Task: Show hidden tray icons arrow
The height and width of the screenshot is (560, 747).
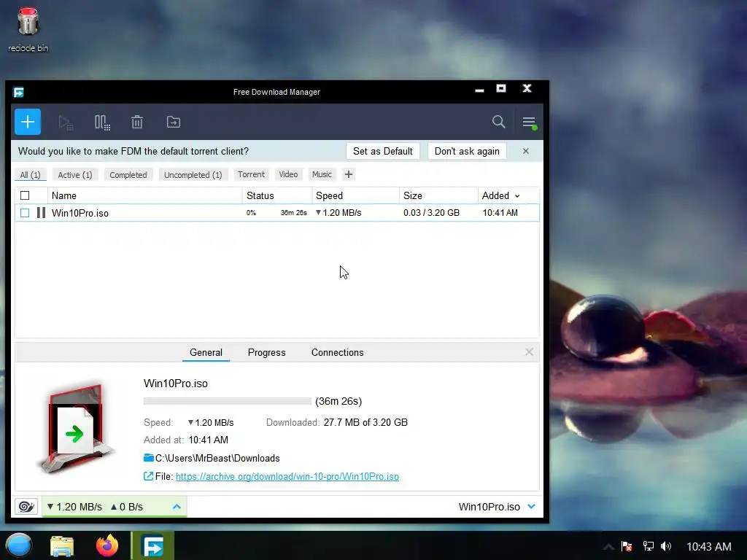Action: (608, 546)
